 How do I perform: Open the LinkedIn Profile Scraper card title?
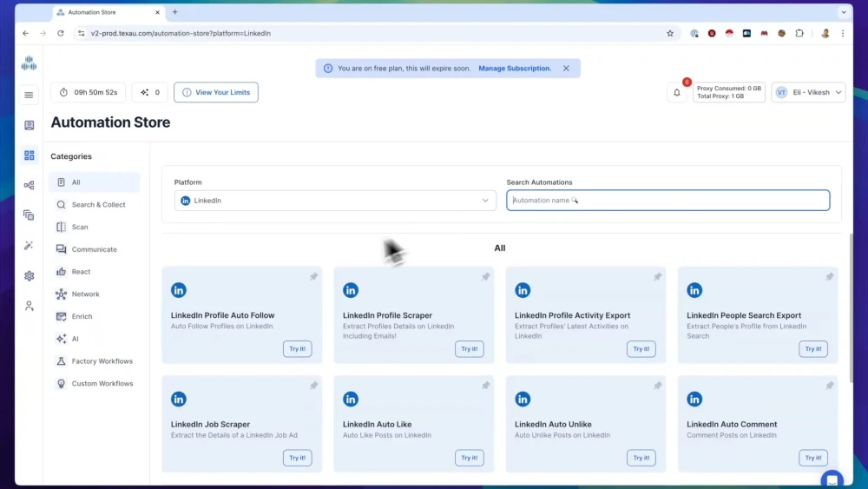[387, 315]
